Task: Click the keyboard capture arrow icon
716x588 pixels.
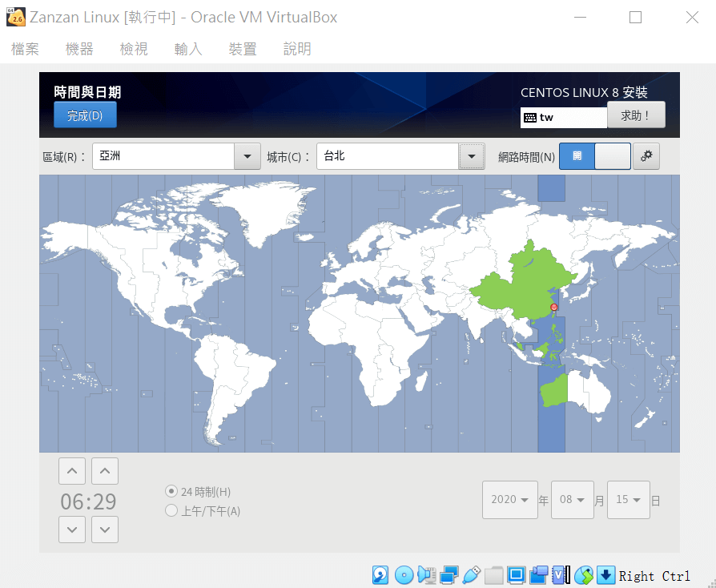Action: [x=605, y=575]
